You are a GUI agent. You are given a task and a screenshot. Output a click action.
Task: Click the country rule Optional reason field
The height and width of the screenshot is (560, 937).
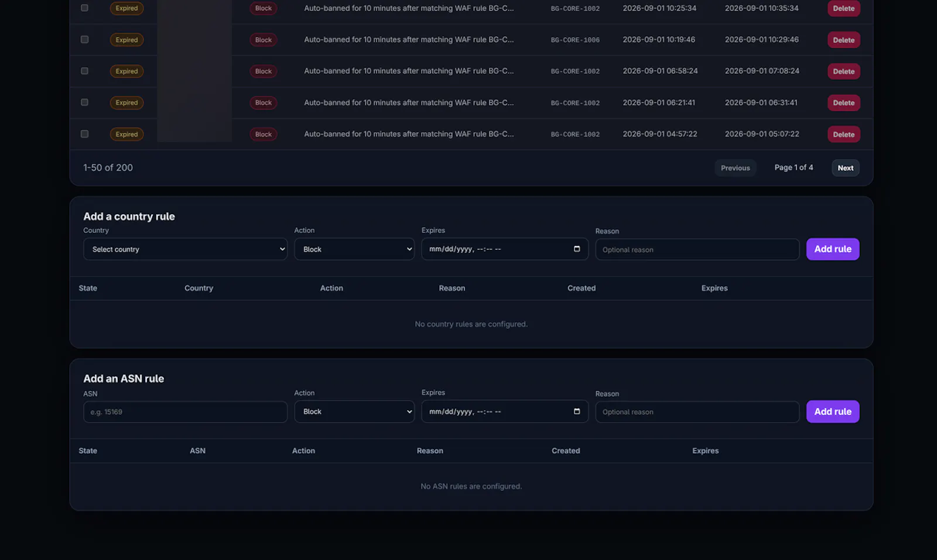pos(697,250)
